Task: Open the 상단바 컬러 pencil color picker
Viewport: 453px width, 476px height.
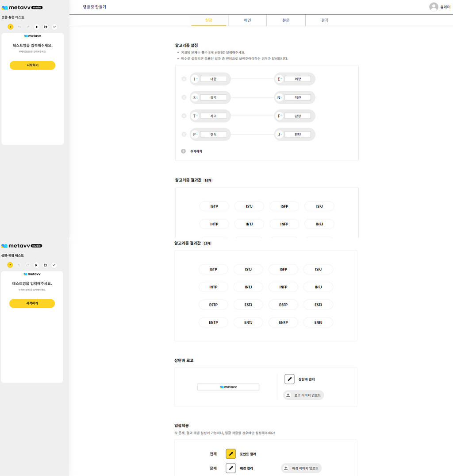Action: coord(290,379)
